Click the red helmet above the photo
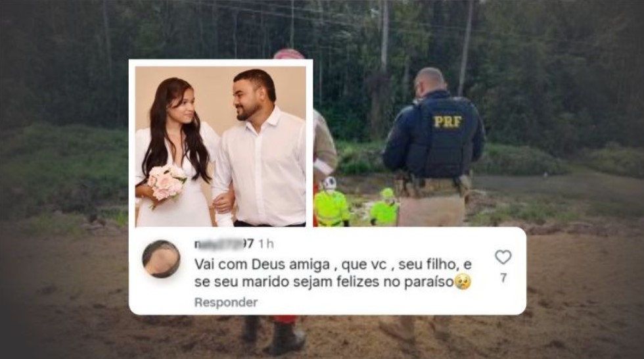 click(288, 54)
